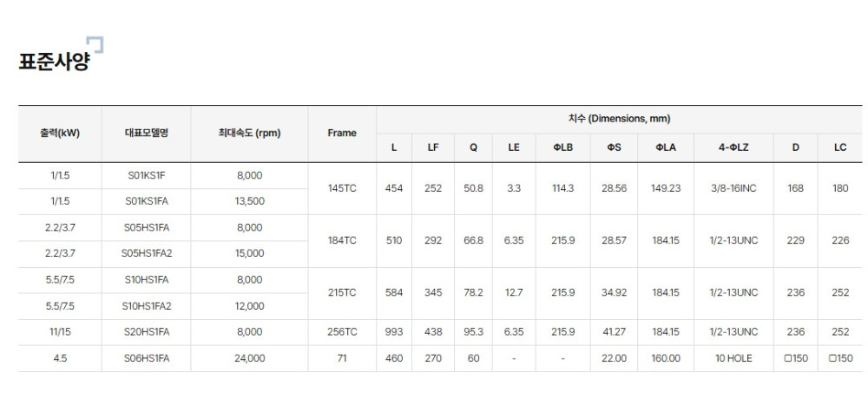Click the 13,500 rpm speed cell
The height and width of the screenshot is (405, 868).
[x=249, y=201]
